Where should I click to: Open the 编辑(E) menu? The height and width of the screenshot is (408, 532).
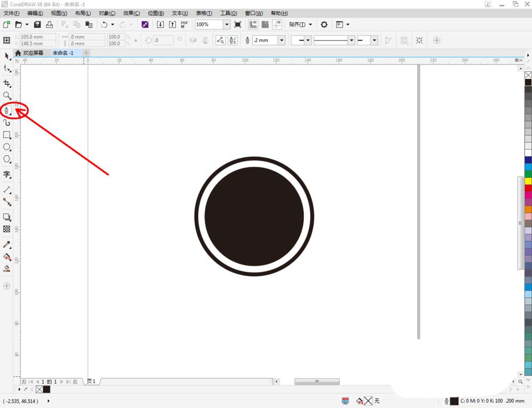point(35,13)
